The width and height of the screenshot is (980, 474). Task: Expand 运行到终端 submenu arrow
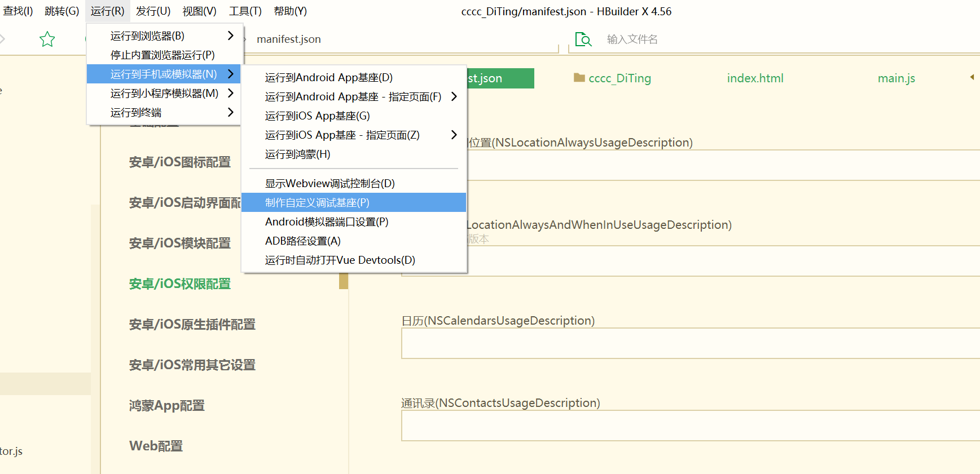click(x=231, y=112)
